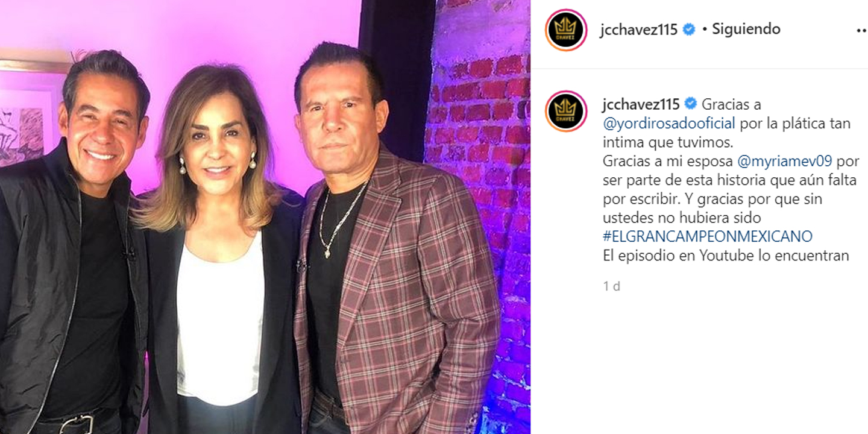Viewport: 868px width, 434px height.
Task: Click the word Gracias starting the caption
Action: pyautogui.click(x=723, y=104)
